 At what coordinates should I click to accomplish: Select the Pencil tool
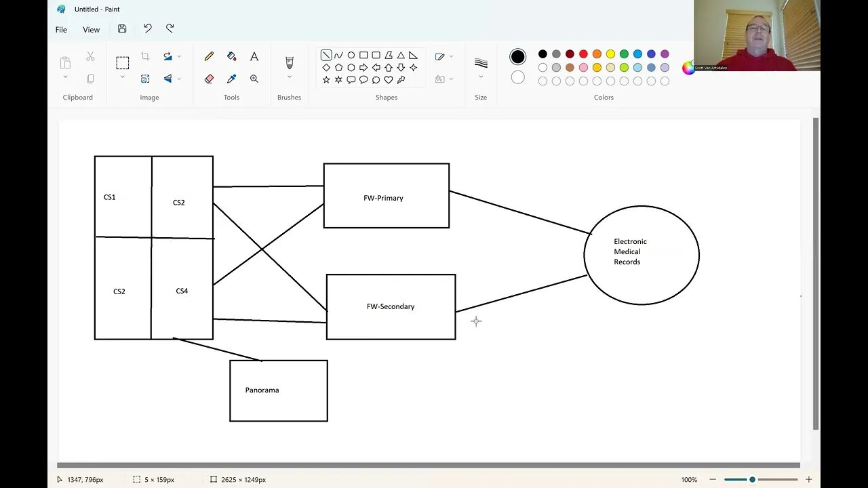209,57
